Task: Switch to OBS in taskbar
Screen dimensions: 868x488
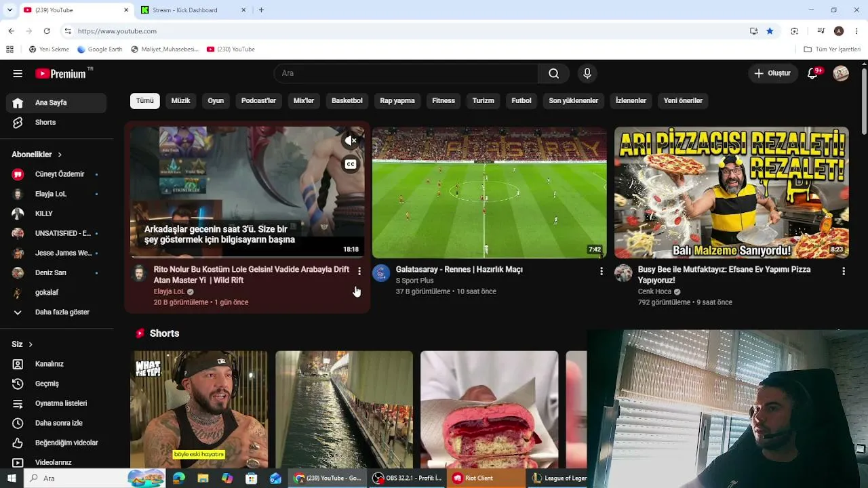Action: click(x=408, y=478)
